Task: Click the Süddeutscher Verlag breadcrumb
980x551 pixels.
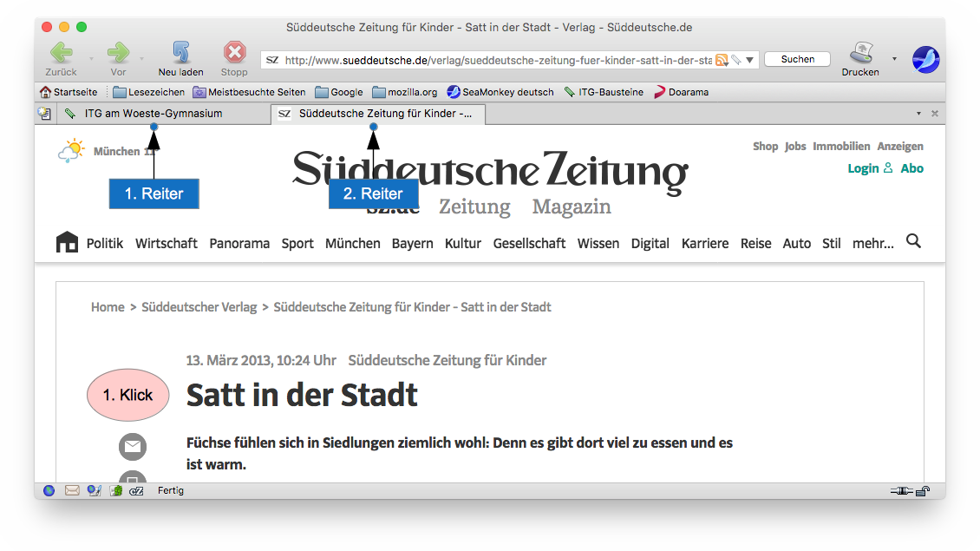Action: coord(199,307)
